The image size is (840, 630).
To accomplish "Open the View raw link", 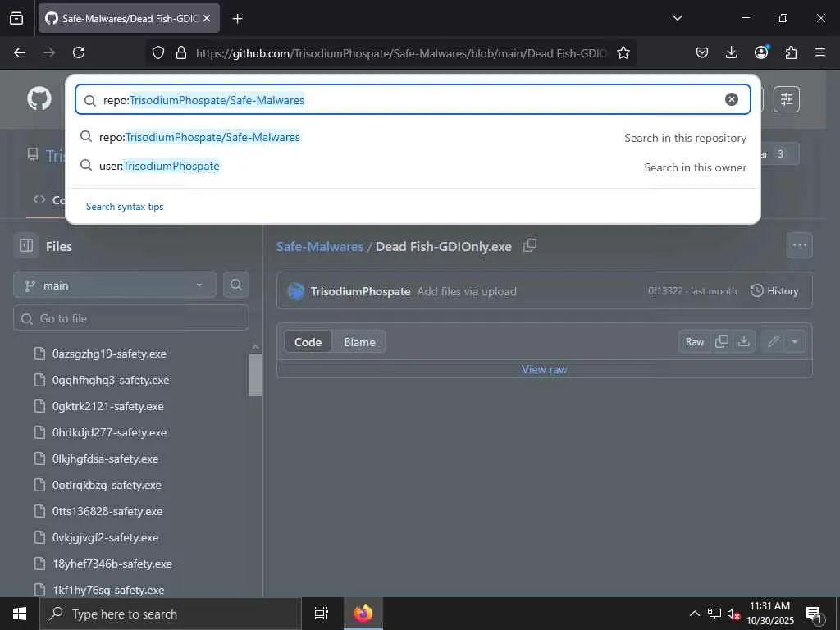I will [545, 369].
